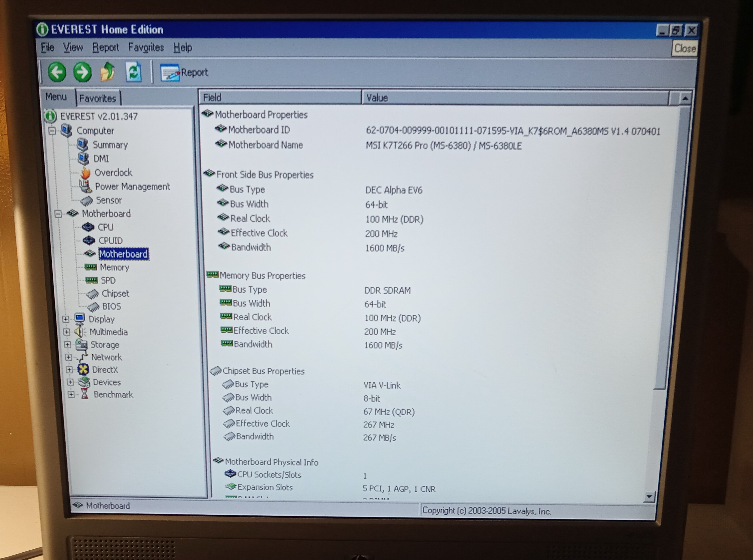Image resolution: width=753 pixels, height=560 pixels.
Task: Click the SPD memory module icon
Action: pos(91,280)
